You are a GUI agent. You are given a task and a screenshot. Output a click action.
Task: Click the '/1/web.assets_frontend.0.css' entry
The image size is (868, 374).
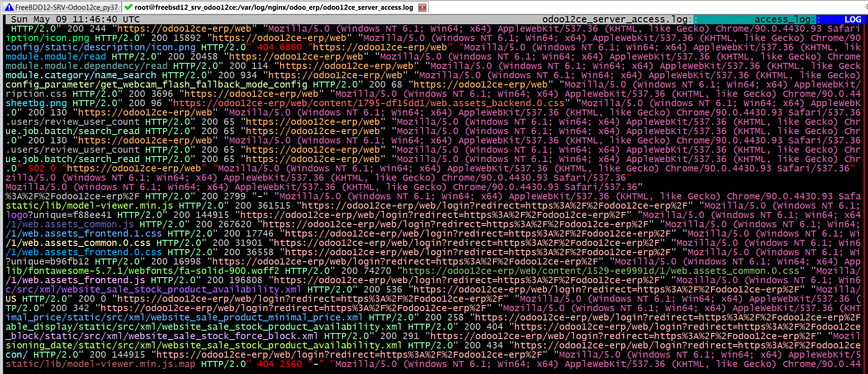(83, 252)
